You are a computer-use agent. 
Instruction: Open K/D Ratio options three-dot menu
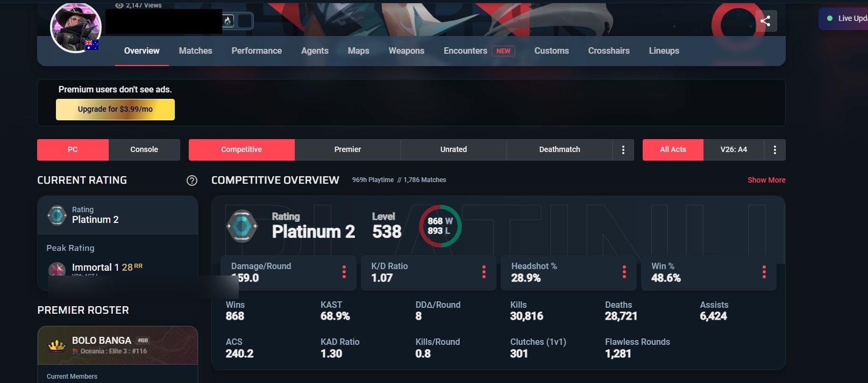pyautogui.click(x=484, y=272)
